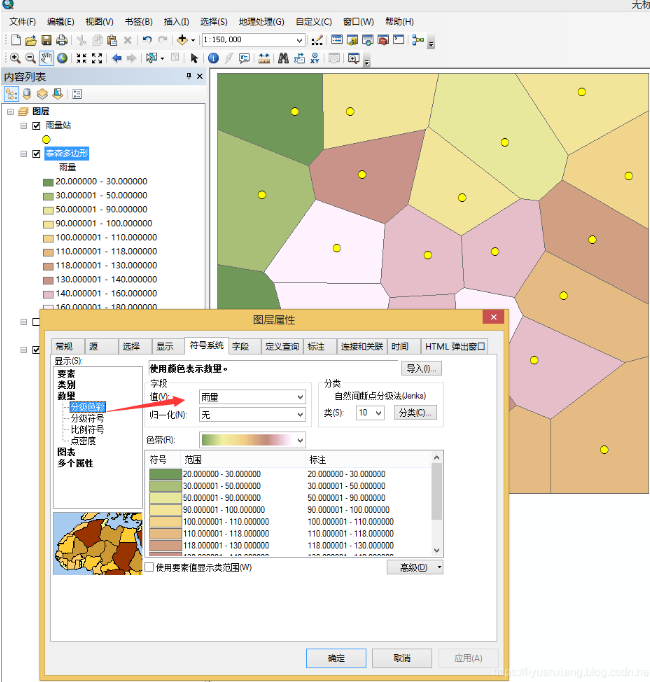
Task: Collapse the 图层 data frame node
Action: tap(10, 112)
